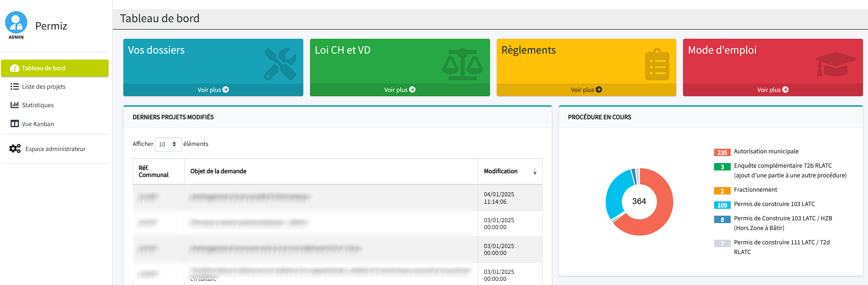Click the Autorisation municipale legend label
The height and width of the screenshot is (285, 868).
pos(766,152)
